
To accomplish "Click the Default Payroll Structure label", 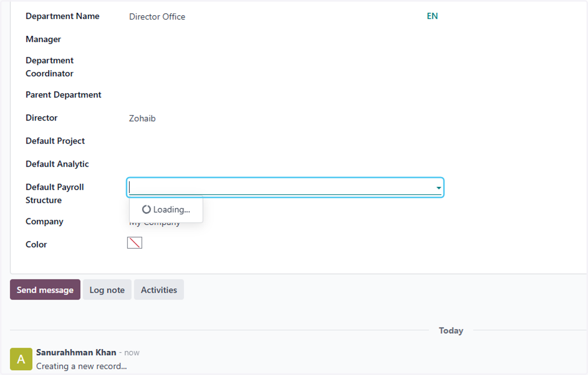I will [54, 194].
